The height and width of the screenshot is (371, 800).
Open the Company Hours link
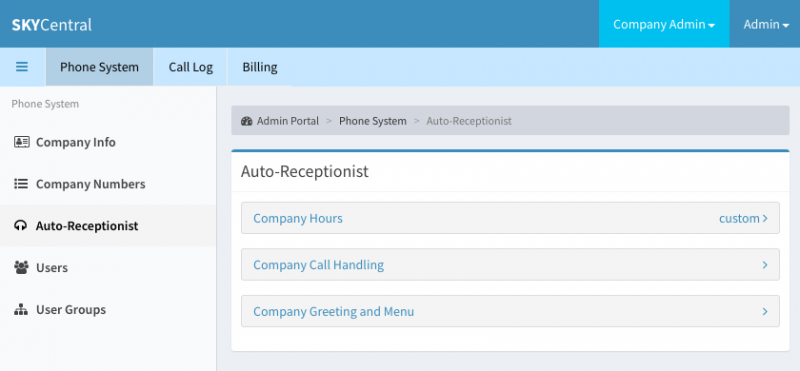click(x=298, y=218)
